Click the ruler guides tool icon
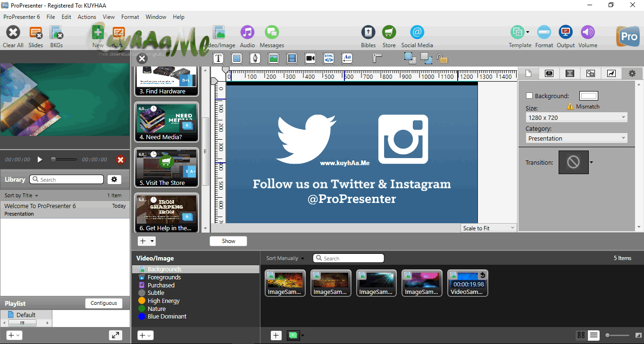 click(377, 58)
